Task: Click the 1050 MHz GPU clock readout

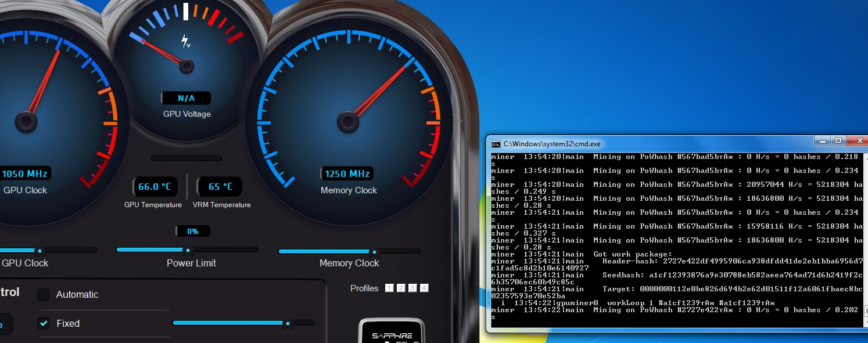Action: click(x=24, y=174)
